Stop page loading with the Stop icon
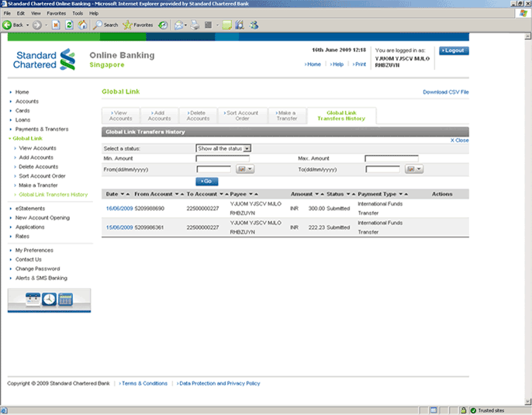This screenshot has width=532, height=415. tap(56, 25)
